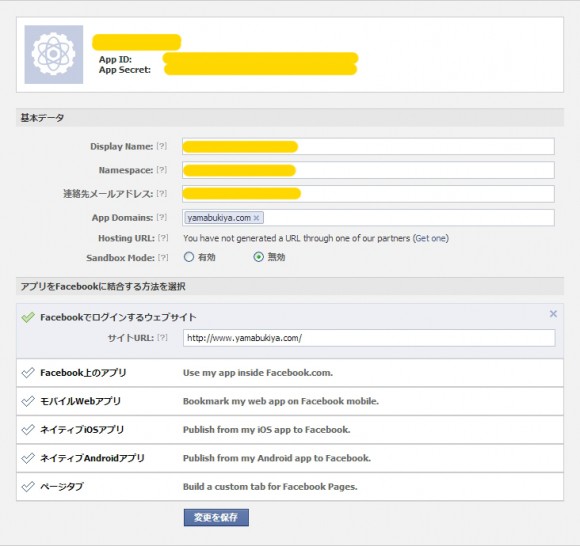This screenshot has width=580, height=546.
Task: Click 'Publish from my Android app to Facebook.'
Action: (x=277, y=458)
